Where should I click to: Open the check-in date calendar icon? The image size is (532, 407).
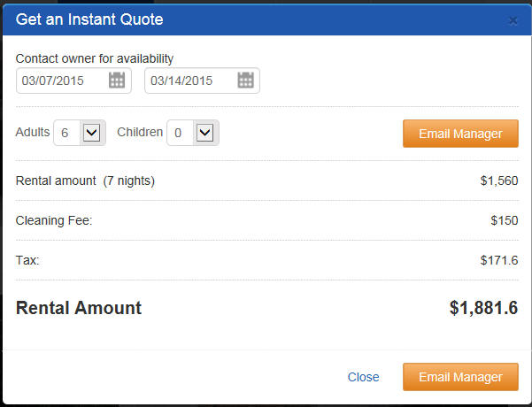pos(117,81)
